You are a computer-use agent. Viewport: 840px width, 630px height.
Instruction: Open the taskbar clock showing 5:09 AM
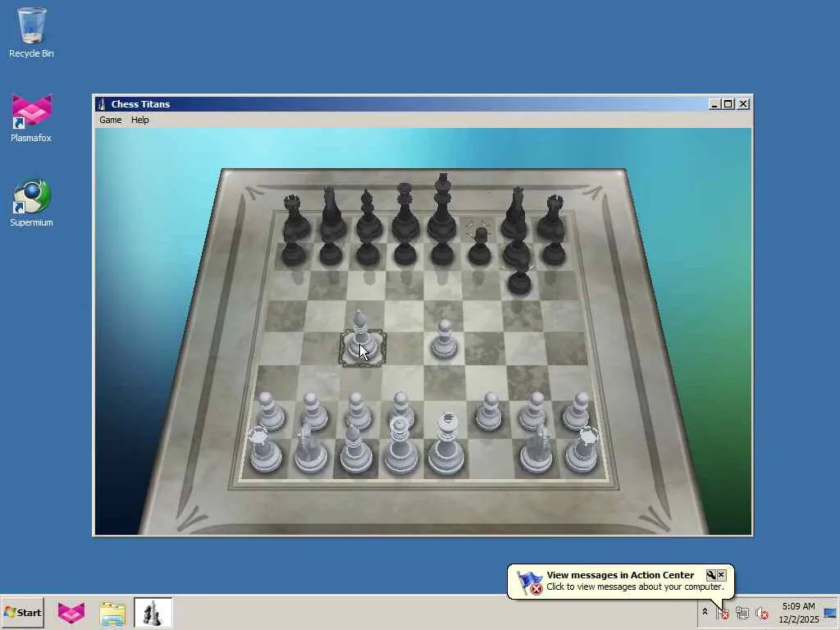pos(798,613)
